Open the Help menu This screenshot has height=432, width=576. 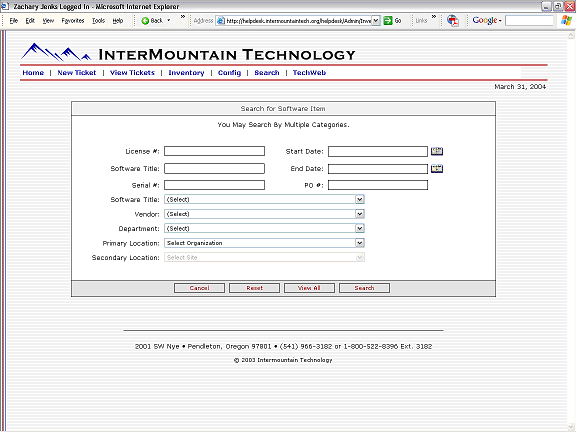118,21
